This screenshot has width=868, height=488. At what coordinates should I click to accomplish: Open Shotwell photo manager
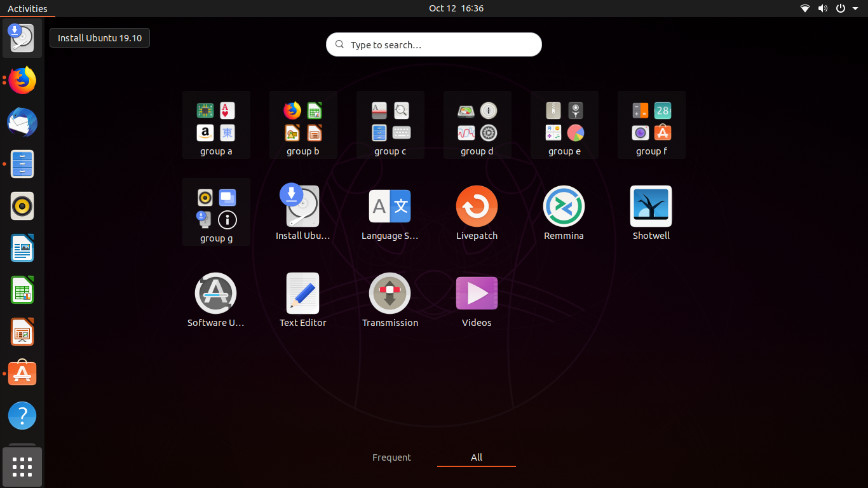point(651,212)
